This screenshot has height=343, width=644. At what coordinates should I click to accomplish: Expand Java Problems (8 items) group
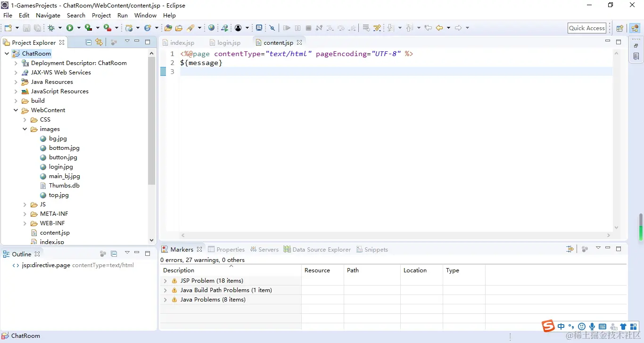(165, 300)
